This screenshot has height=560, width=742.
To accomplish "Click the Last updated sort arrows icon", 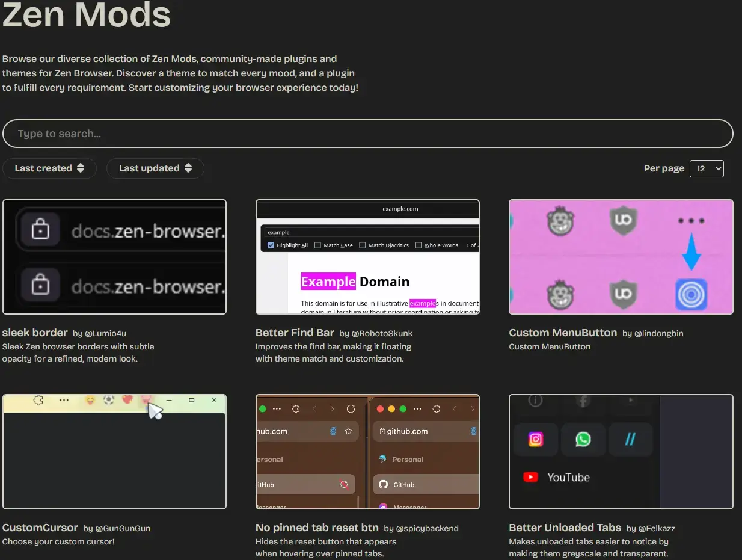I will point(188,168).
